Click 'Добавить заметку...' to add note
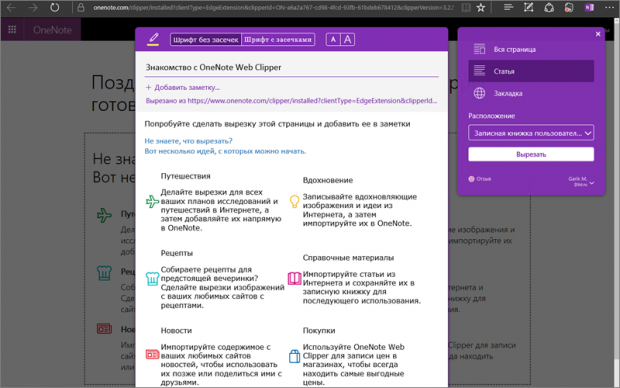 [x=183, y=87]
